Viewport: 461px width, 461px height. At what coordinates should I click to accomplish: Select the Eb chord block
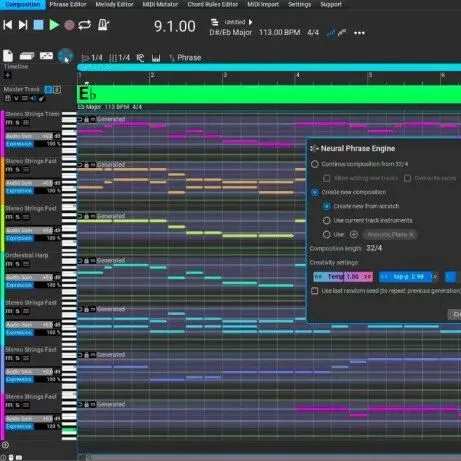pyautogui.click(x=269, y=94)
